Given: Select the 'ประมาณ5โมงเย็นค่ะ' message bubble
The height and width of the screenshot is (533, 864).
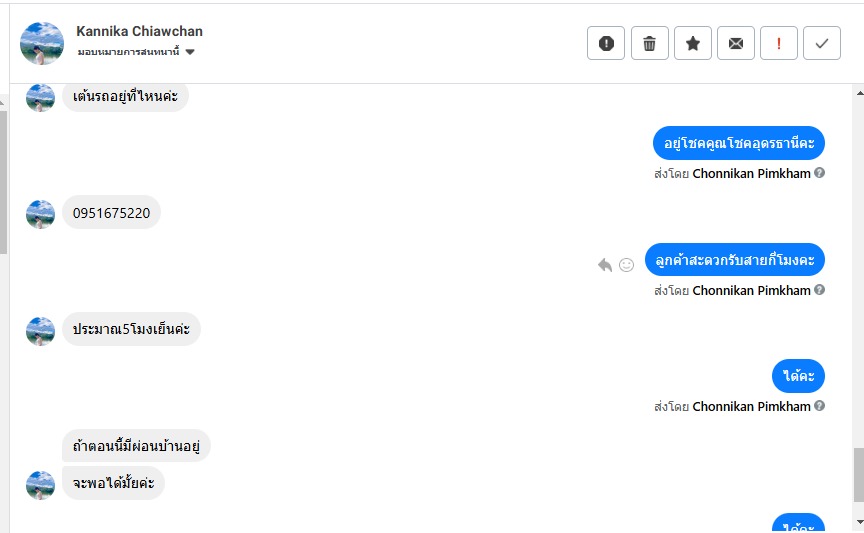Looking at the screenshot, I should 131,329.
